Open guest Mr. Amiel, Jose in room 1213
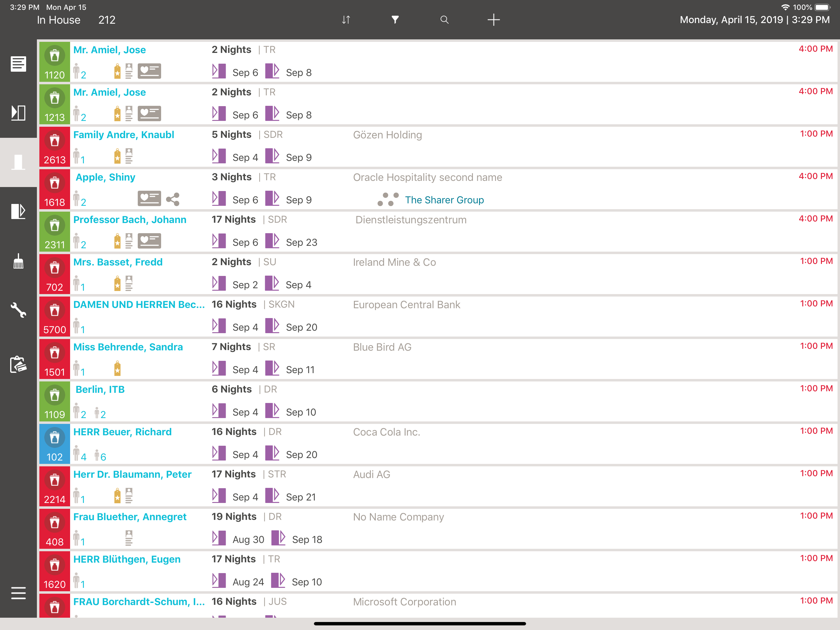Viewport: 840px width, 630px height. pyautogui.click(x=109, y=92)
